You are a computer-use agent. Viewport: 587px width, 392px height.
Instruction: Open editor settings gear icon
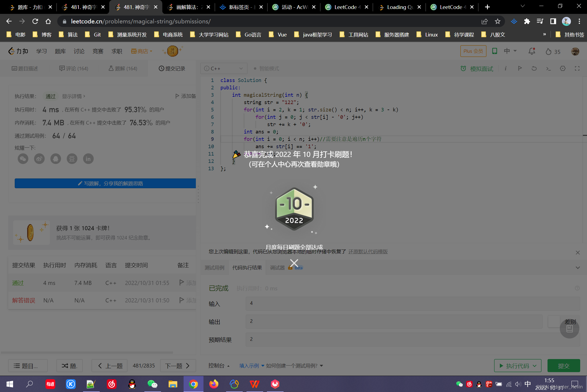[563, 68]
